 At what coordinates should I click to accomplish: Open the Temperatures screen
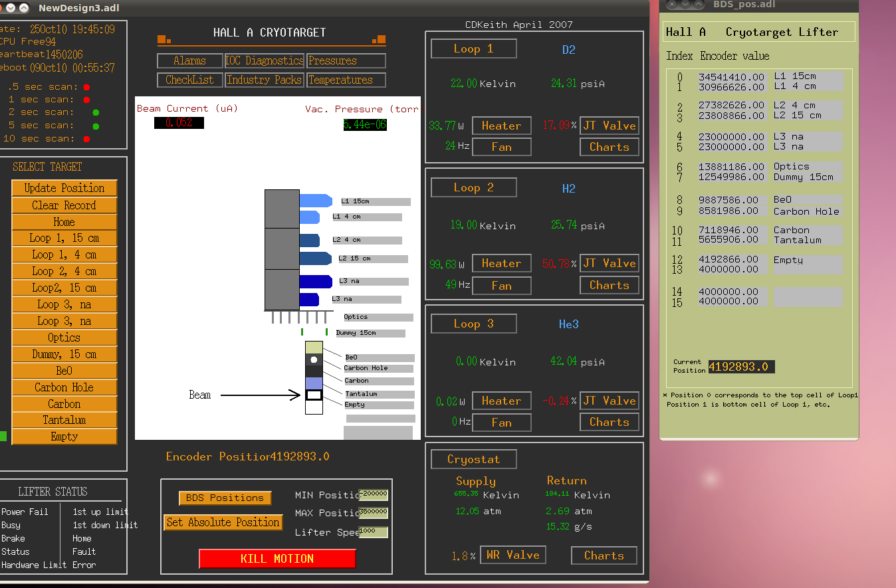346,80
